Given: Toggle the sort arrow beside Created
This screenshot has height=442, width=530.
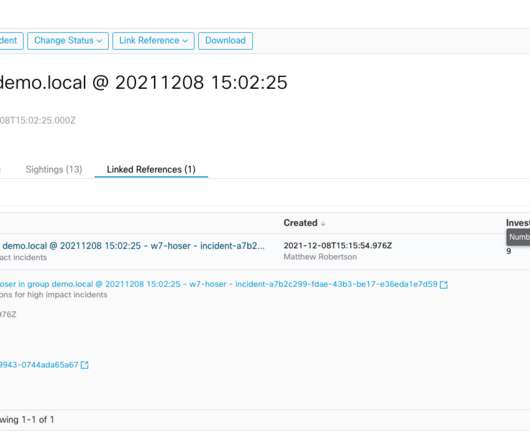Looking at the screenshot, I should click(323, 224).
